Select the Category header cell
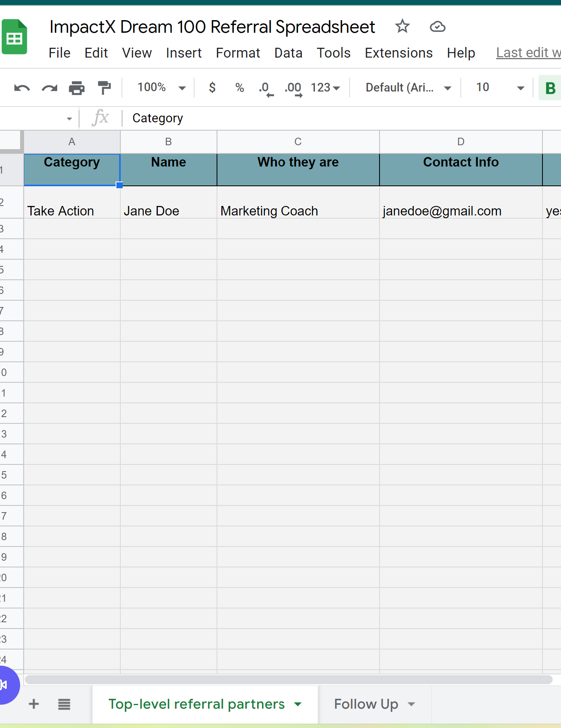561x728 pixels. pos(72,170)
